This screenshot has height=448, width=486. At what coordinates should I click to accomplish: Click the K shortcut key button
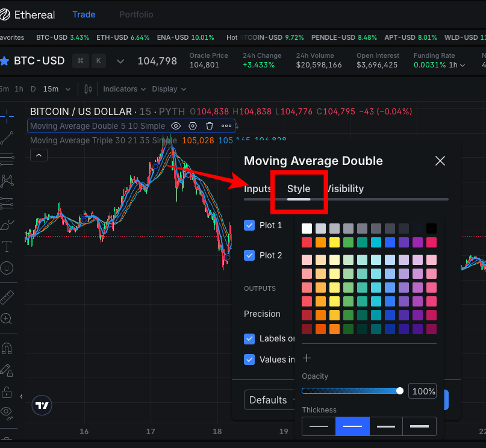pos(99,61)
